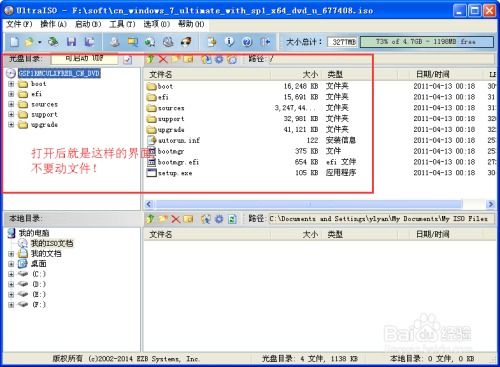This screenshot has height=367, width=500.
Task: Click the Save disk icon in toolbar
Action: [71, 42]
